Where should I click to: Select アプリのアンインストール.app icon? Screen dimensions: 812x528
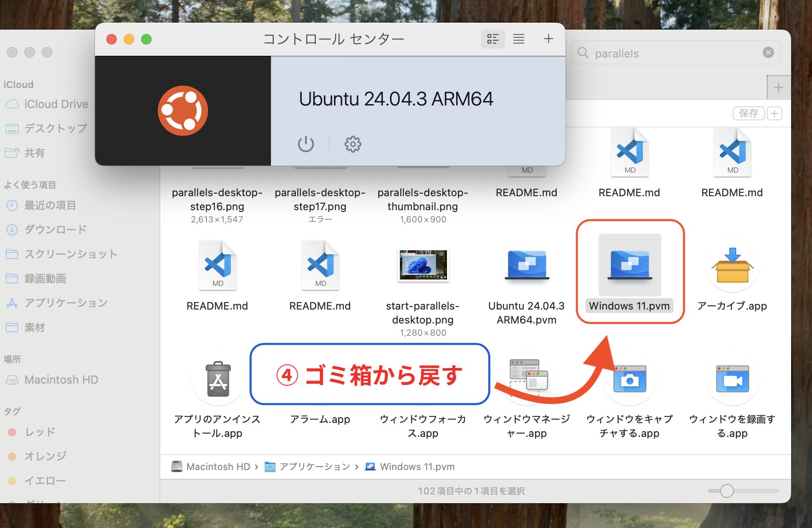[x=218, y=379]
